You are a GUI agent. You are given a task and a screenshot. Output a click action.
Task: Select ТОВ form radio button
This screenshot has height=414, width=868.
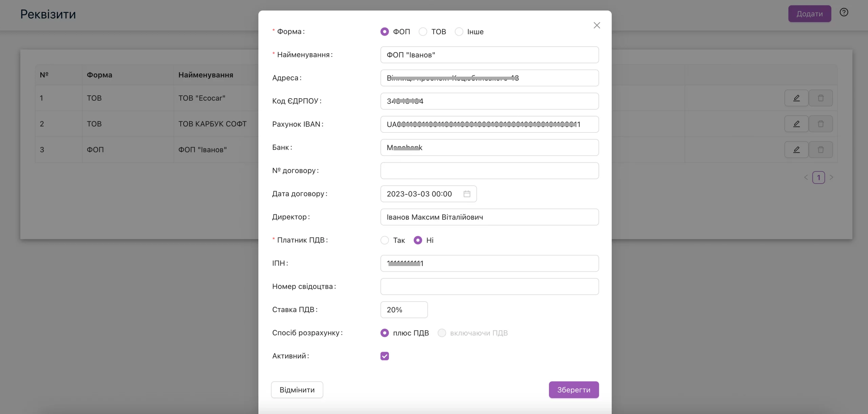coord(423,32)
